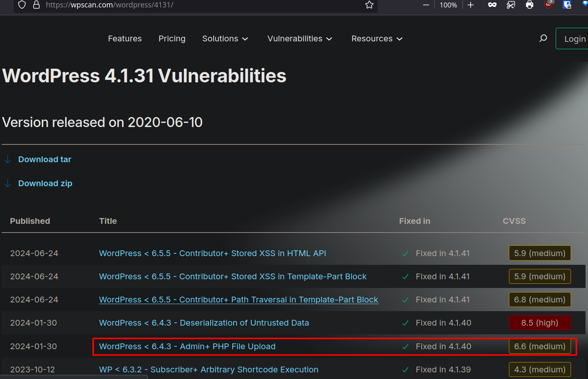588x379 pixels.
Task: Expand the Resources dropdown menu
Action: point(377,38)
